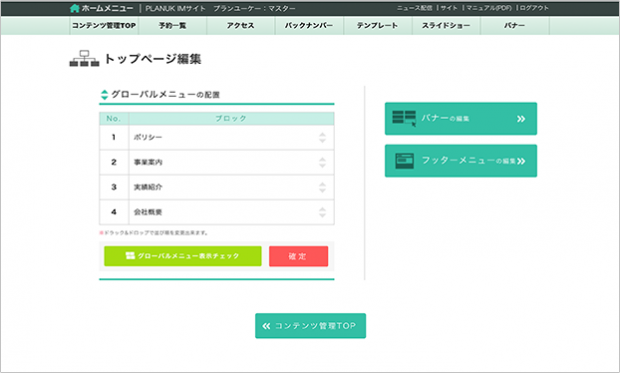
Task: Open the サイト link in the top bar
Action: tap(449, 8)
